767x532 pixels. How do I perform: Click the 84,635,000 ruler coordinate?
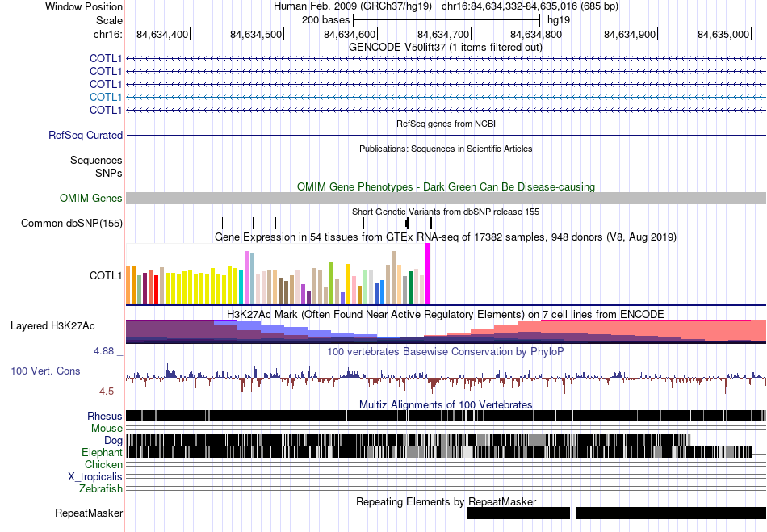tap(723, 34)
